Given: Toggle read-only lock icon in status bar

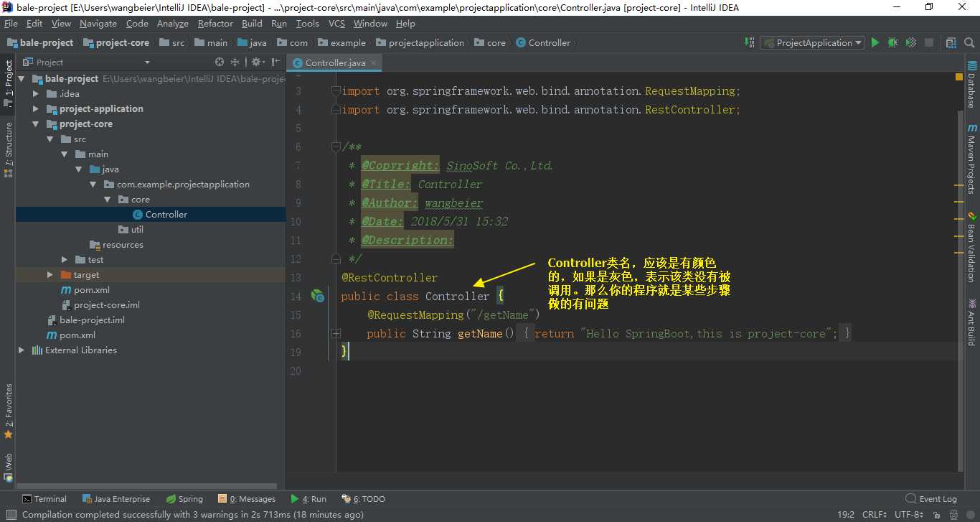Looking at the screenshot, I should (937, 514).
